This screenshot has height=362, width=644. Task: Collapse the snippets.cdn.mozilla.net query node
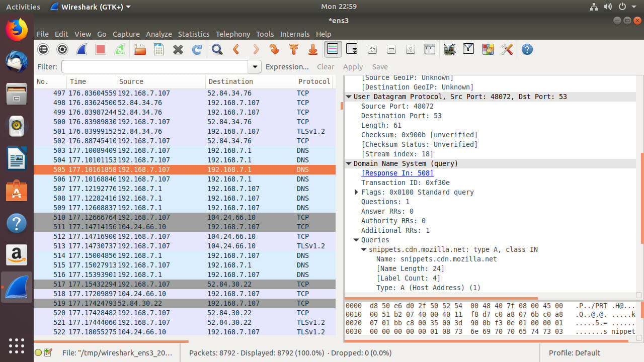(364, 249)
